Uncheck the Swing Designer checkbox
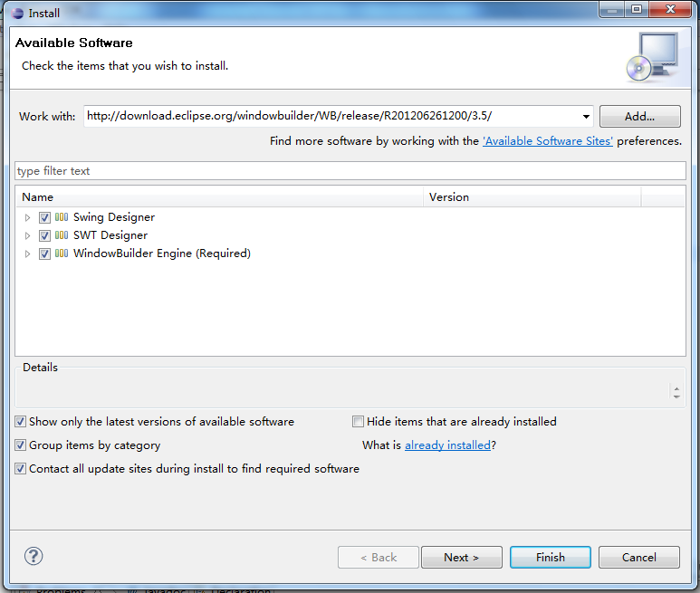The width and height of the screenshot is (700, 593). pyautogui.click(x=44, y=217)
